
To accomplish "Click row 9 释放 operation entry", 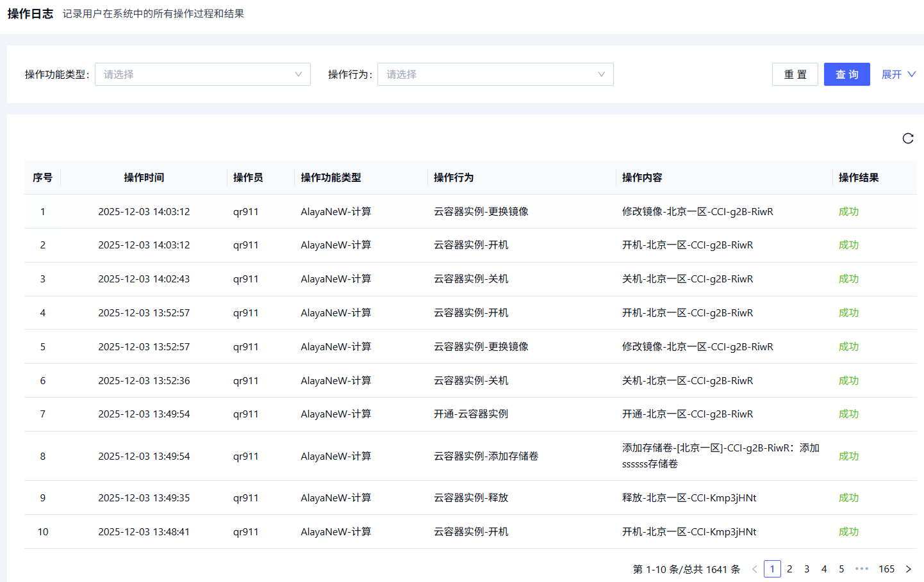I will [471, 498].
